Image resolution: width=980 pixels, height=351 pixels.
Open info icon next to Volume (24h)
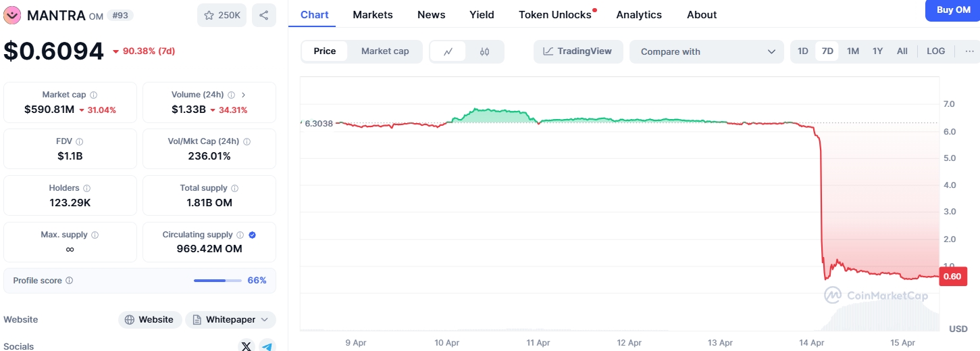(231, 95)
